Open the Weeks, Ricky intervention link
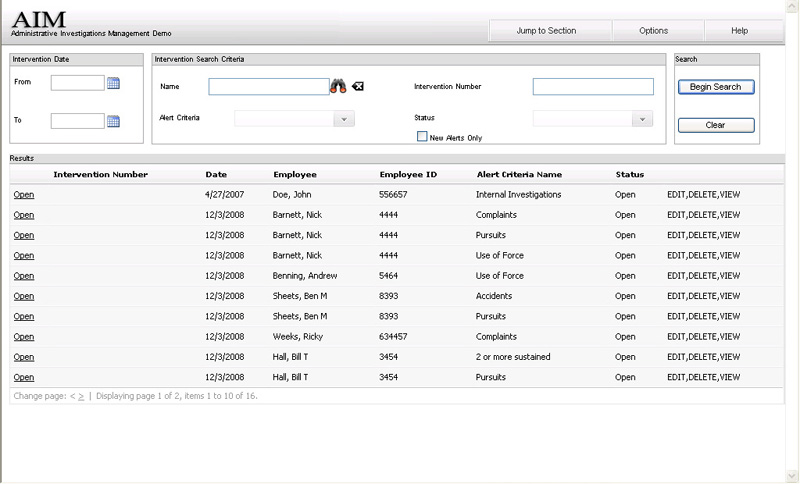Viewport: 800px width, 484px height. (24, 337)
